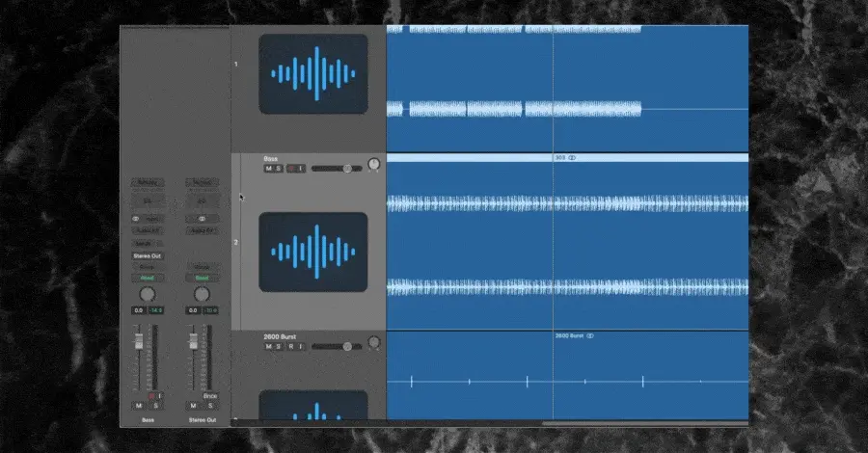Solo the Bass channel strip in inspector
Image resolution: width=868 pixels, height=453 pixels.
click(155, 406)
